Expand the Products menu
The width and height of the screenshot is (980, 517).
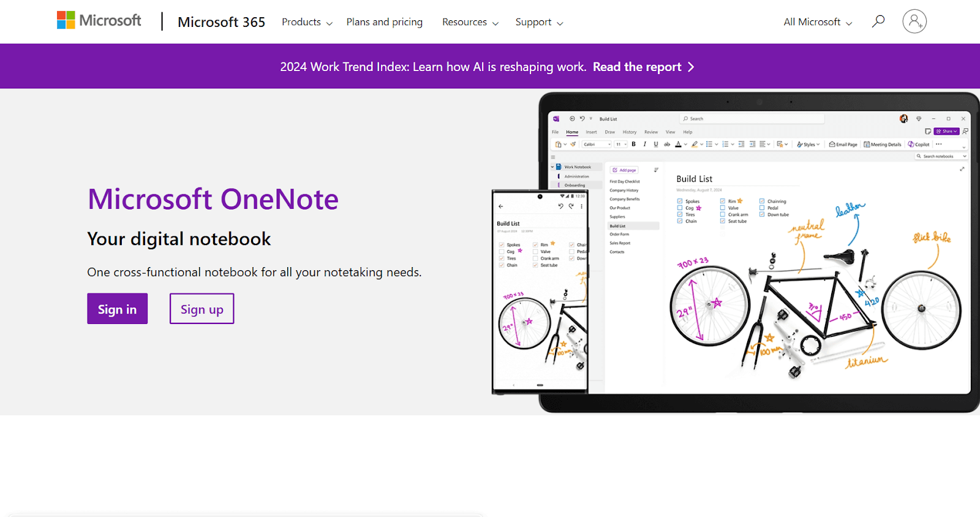tap(307, 22)
